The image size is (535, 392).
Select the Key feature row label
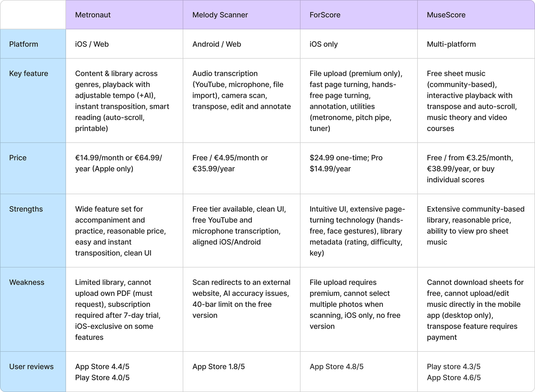[x=33, y=101]
